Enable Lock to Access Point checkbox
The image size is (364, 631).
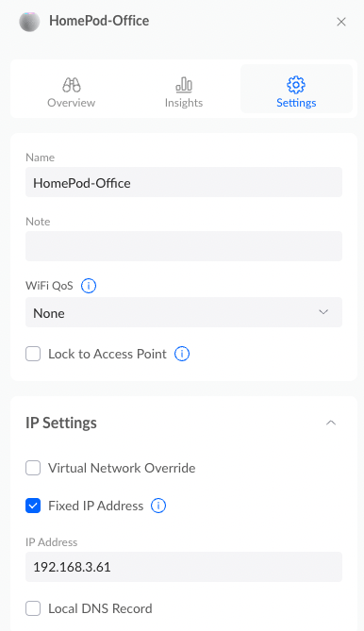33,354
